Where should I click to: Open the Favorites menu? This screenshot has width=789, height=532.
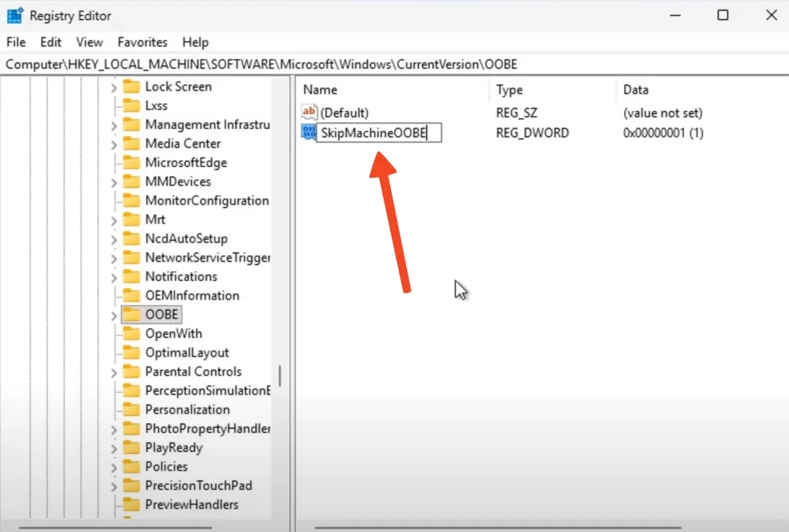[x=142, y=42]
